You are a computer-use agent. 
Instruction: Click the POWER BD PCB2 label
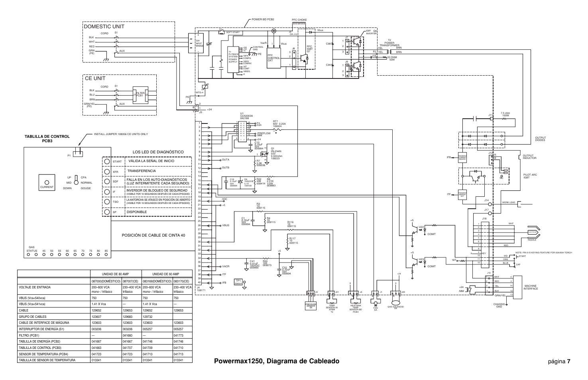coord(263,19)
